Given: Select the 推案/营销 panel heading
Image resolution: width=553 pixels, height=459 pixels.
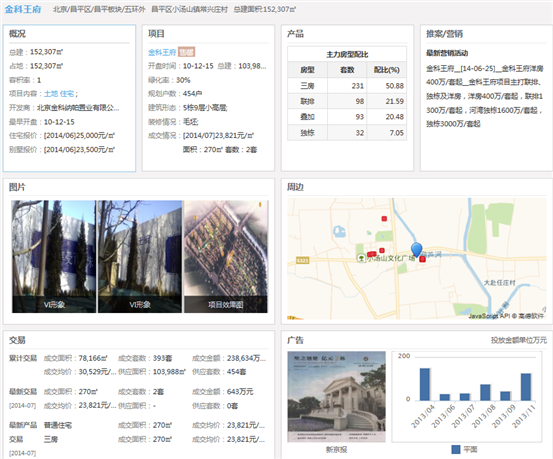Looking at the screenshot, I should tap(444, 34).
